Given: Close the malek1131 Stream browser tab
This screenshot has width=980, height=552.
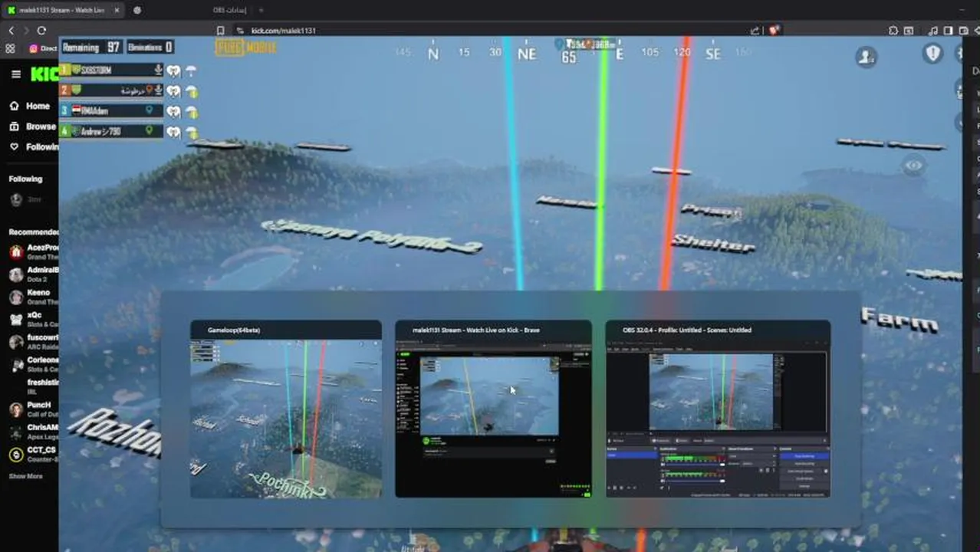Looking at the screenshot, I should tap(116, 10).
